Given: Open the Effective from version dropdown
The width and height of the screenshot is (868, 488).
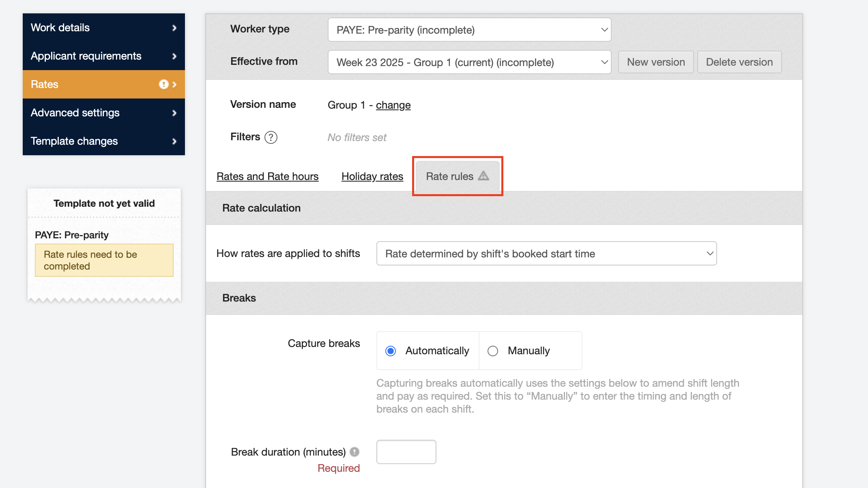Looking at the screenshot, I should tap(469, 62).
